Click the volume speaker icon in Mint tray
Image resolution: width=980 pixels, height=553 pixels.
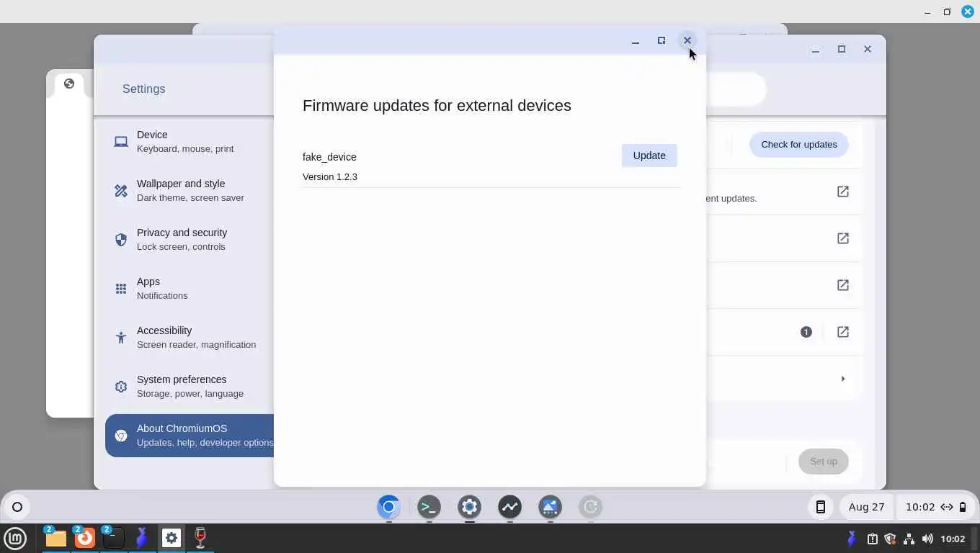pyautogui.click(x=927, y=539)
